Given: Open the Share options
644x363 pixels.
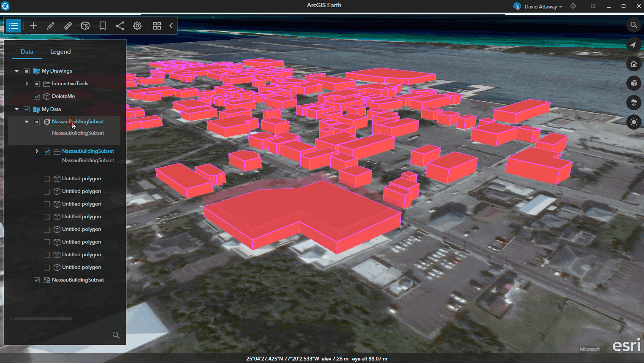Looking at the screenshot, I should [120, 26].
